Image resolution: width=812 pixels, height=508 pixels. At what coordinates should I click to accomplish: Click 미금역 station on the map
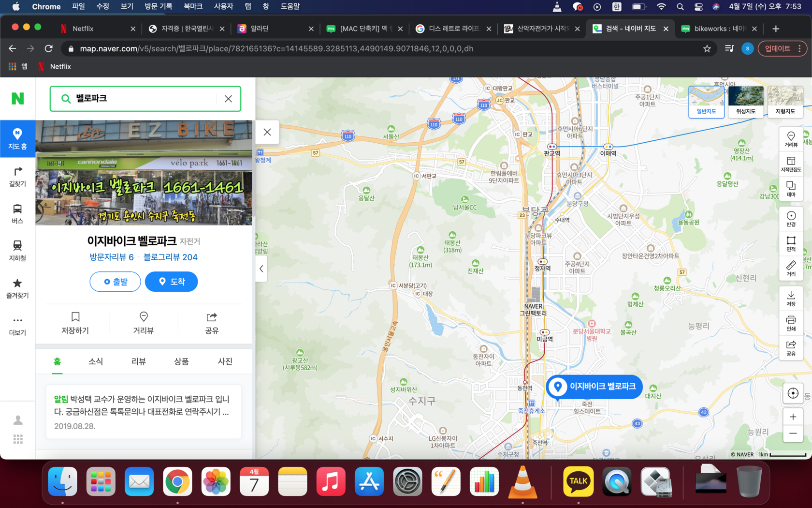coord(545,336)
